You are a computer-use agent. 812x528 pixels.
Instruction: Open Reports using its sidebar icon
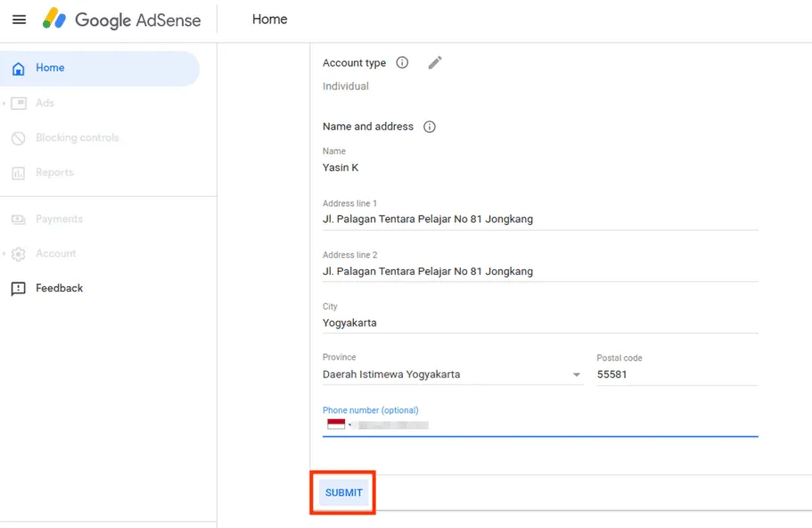(x=20, y=172)
